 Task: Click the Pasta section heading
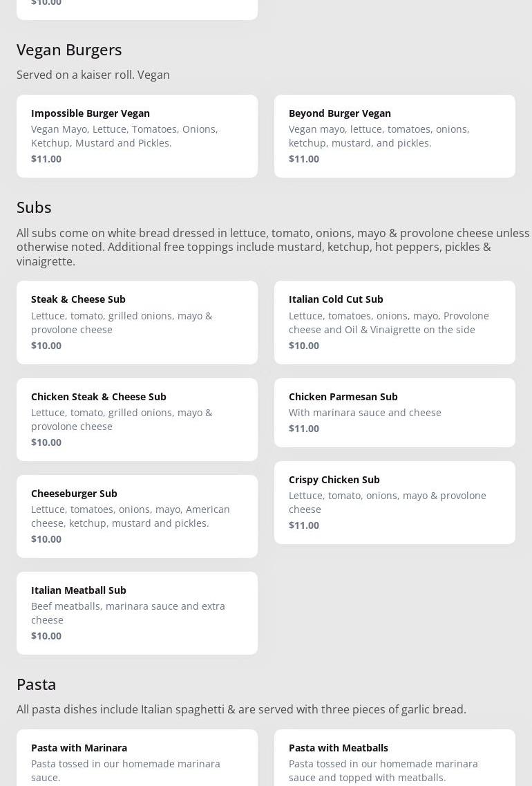click(37, 684)
